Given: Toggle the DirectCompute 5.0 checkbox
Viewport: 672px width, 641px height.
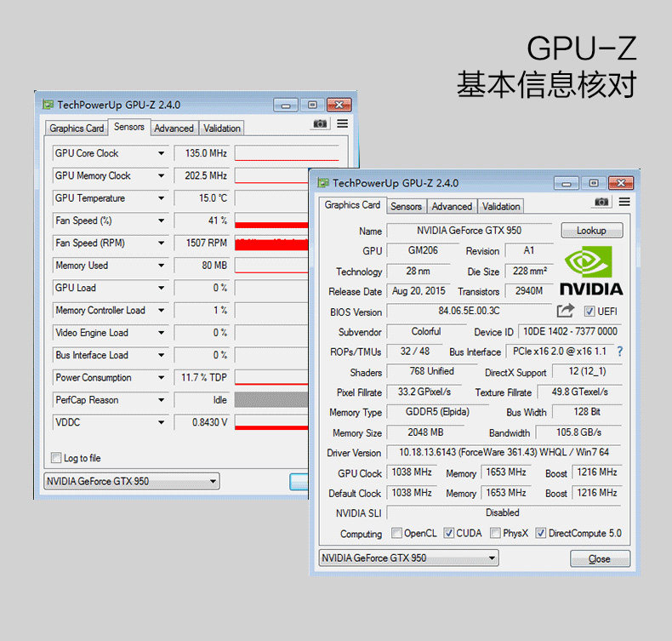Looking at the screenshot, I should 540,533.
